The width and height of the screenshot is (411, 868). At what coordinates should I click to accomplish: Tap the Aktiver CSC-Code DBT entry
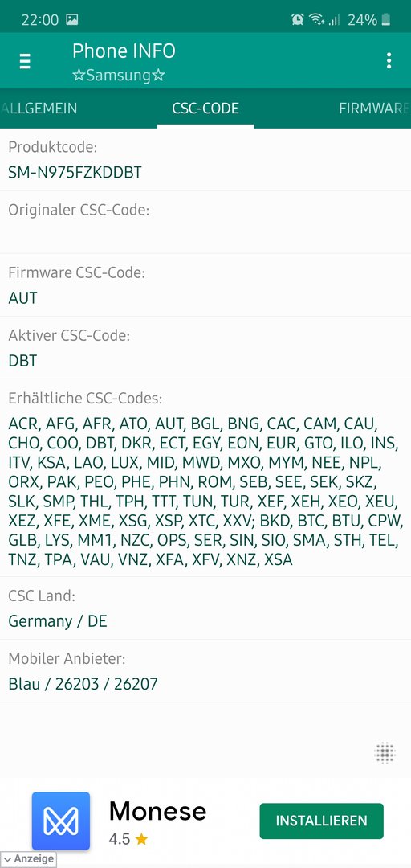[205, 348]
